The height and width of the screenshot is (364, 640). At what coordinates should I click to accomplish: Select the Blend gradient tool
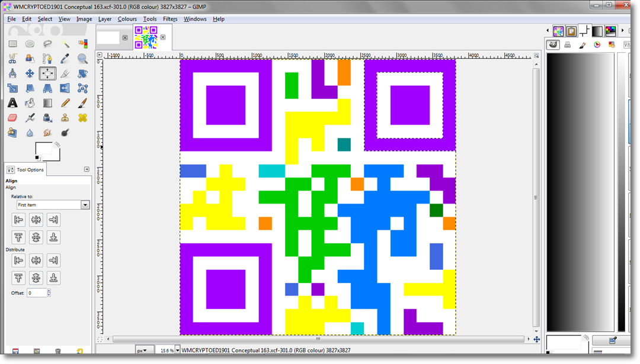pos(47,103)
